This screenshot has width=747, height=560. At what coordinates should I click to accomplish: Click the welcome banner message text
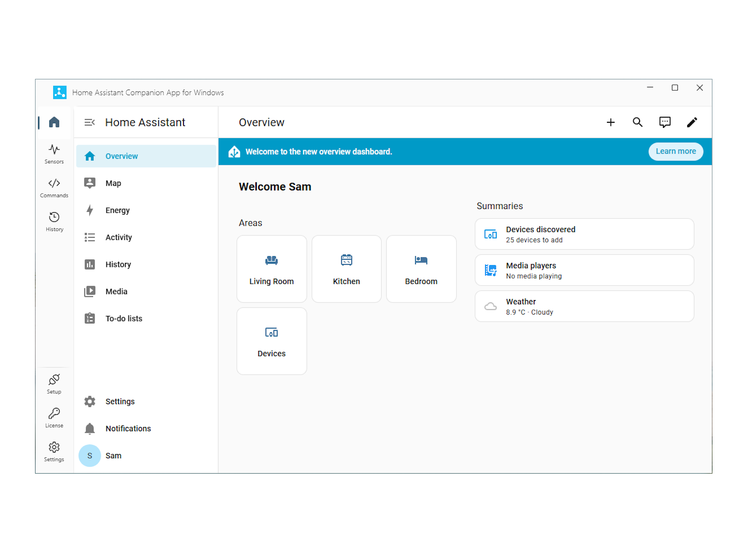319,152
